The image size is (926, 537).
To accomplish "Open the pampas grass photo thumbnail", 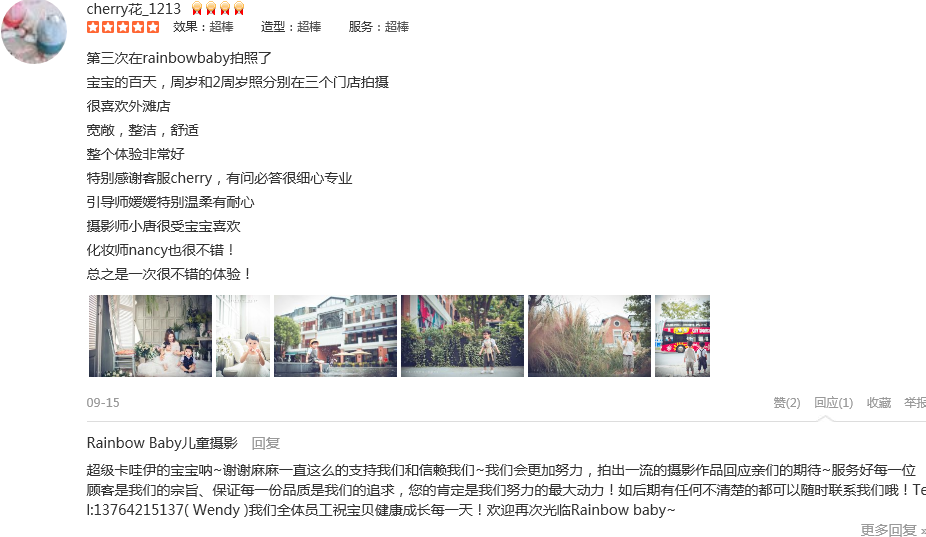I will pos(589,336).
